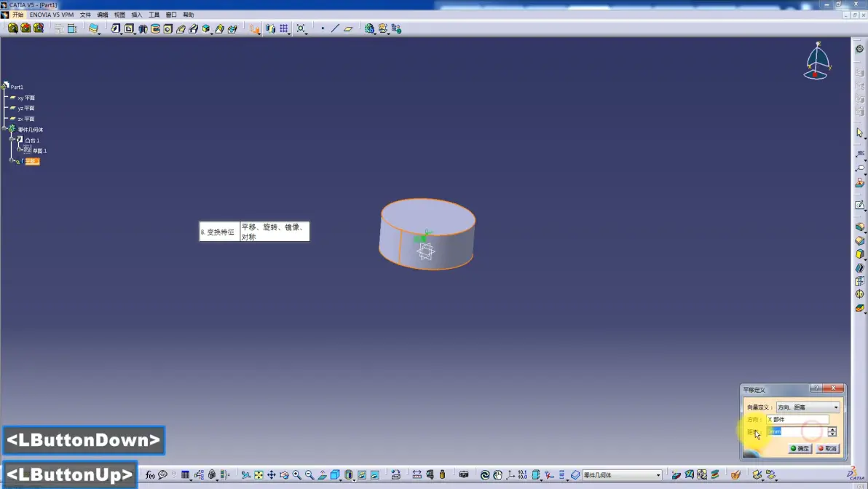Select the zx 平面 plane in tree
Screen dimensions: 868x489
point(26,119)
